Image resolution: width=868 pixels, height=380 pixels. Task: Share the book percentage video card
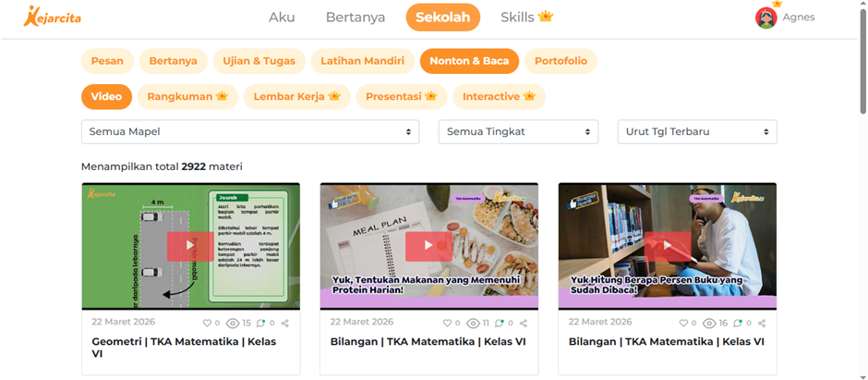(x=762, y=323)
